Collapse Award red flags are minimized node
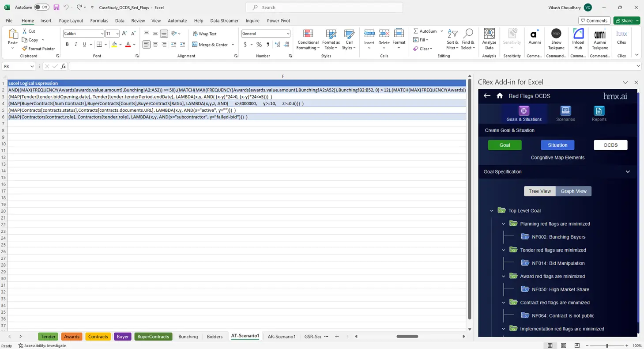Image resolution: width=644 pixels, height=349 pixels. pyautogui.click(x=503, y=277)
